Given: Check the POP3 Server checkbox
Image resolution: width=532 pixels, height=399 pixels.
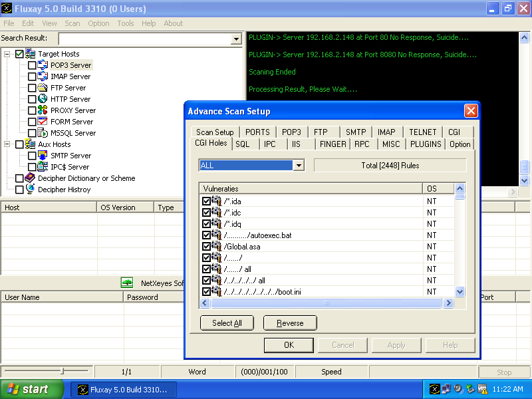Looking at the screenshot, I should pyautogui.click(x=32, y=65).
